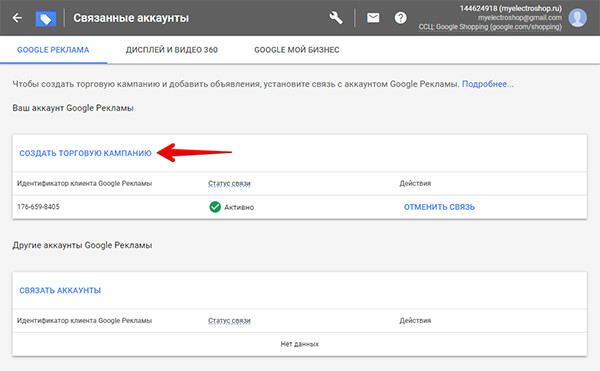
Task: Click the ССЦ: Google Shopping text
Action: [x=490, y=27]
